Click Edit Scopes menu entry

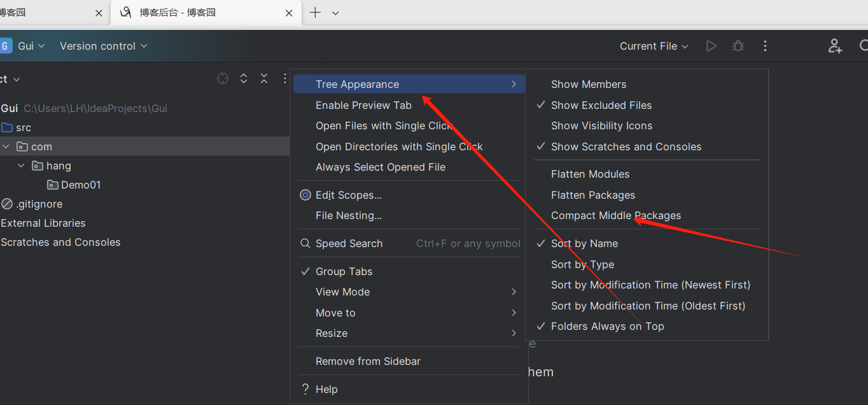click(x=348, y=195)
